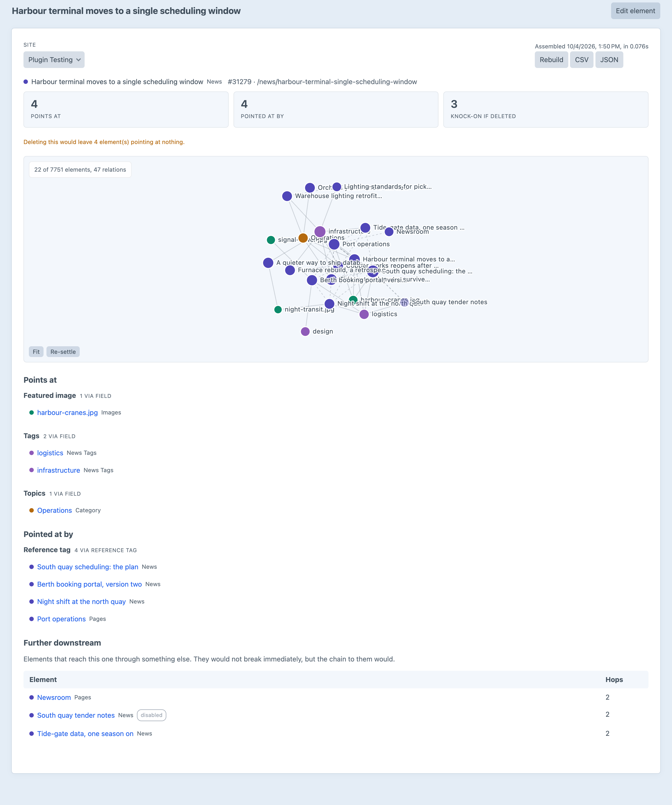Open Tide-gate data, one season on
Viewport: 672px width, 805px height.
(x=85, y=734)
